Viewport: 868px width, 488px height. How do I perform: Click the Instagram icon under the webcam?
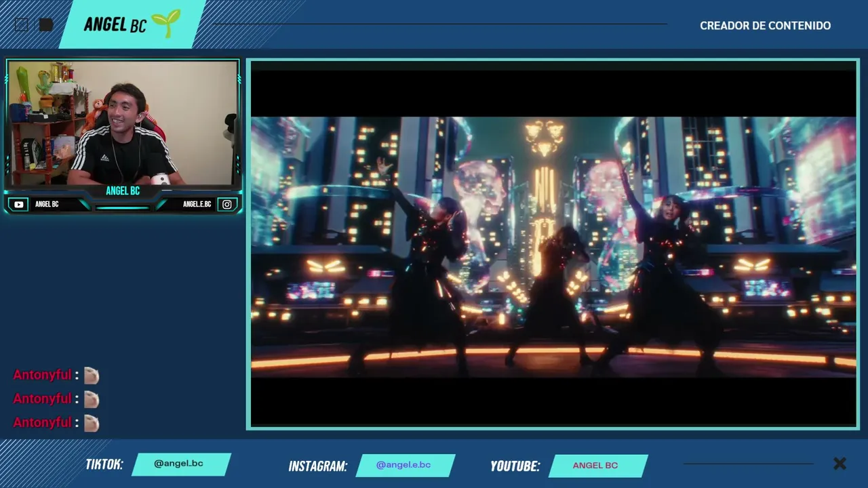point(227,204)
